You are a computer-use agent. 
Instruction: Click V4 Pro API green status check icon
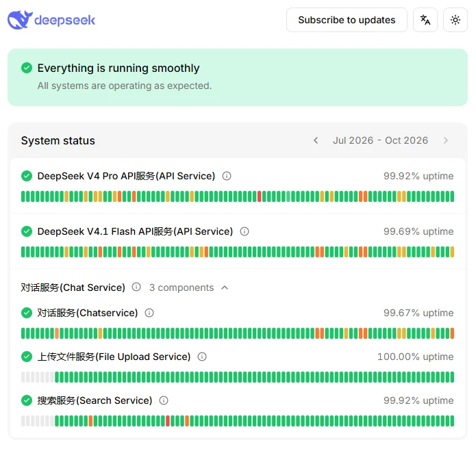pyautogui.click(x=27, y=176)
